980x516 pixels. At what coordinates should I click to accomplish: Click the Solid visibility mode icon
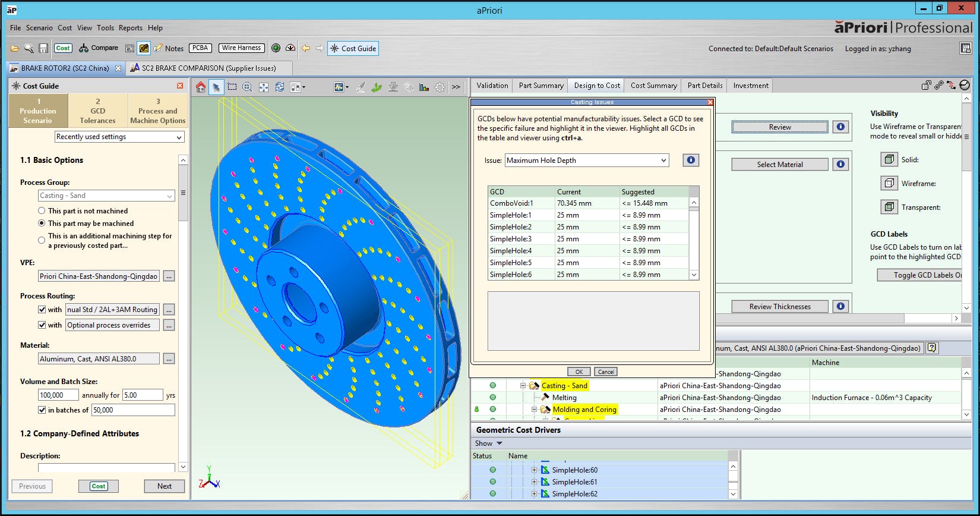889,159
